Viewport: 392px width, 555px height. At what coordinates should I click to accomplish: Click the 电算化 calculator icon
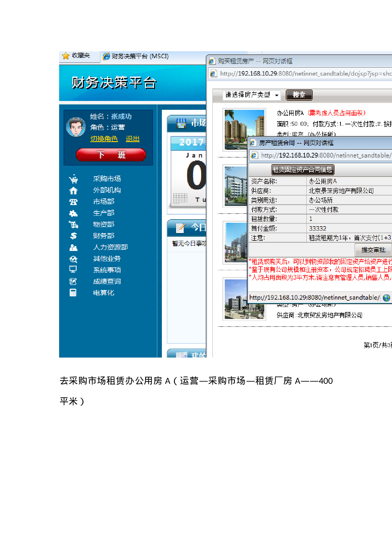(x=73, y=293)
